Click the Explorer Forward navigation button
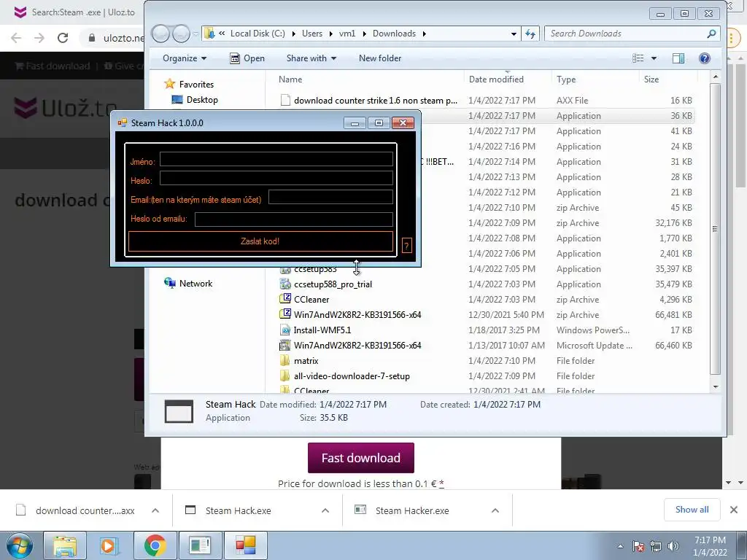This screenshot has height=560, width=747. [181, 34]
